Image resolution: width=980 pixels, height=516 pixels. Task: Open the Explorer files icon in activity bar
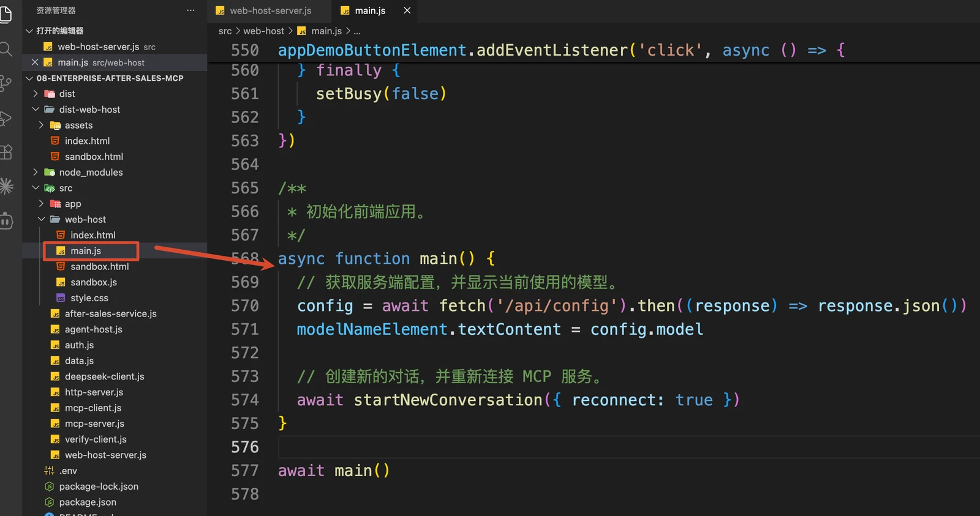coord(6,13)
